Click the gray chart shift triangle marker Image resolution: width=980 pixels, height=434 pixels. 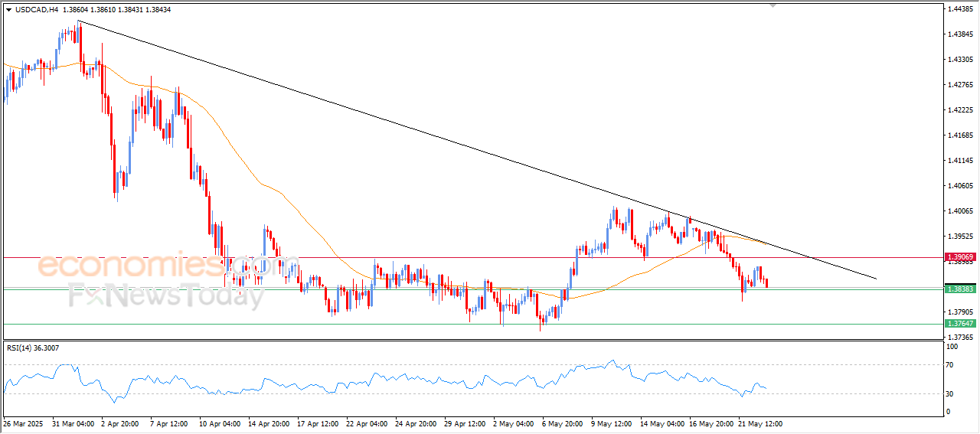[x=773, y=5]
